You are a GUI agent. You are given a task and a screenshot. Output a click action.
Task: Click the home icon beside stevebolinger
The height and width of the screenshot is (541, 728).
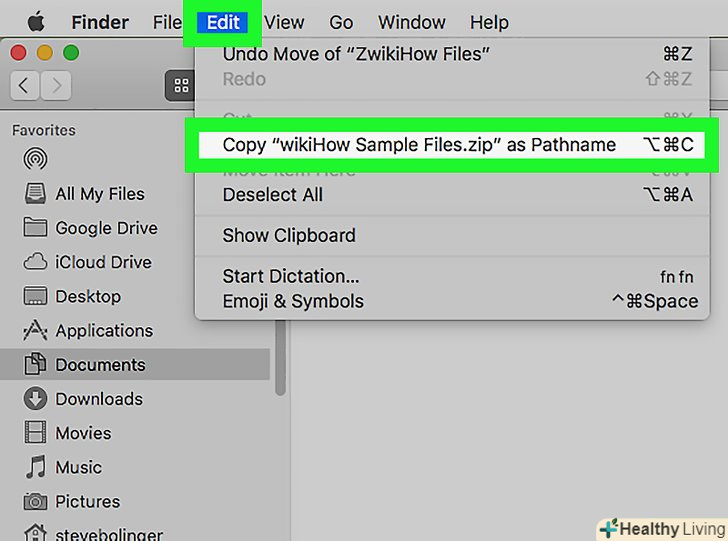point(35,533)
